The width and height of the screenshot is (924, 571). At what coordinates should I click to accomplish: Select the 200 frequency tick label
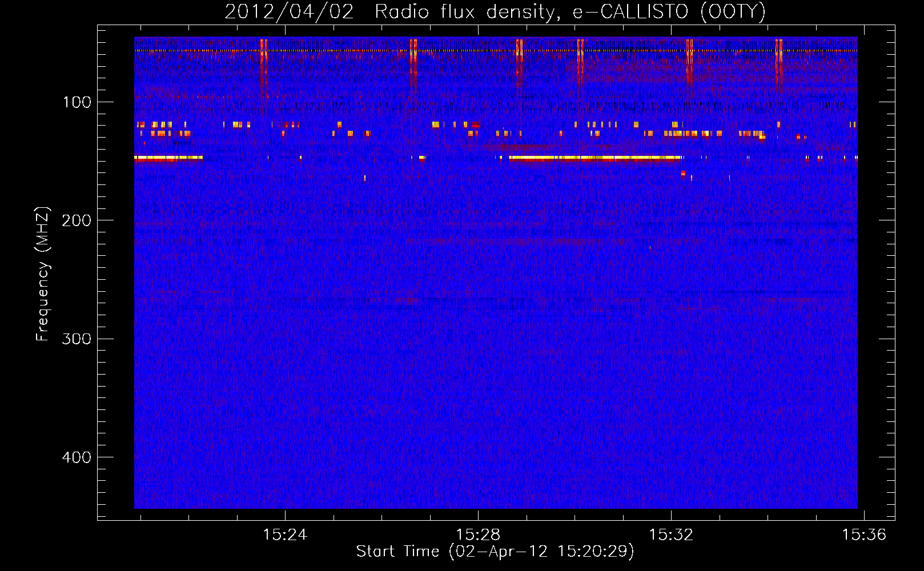[x=77, y=220]
